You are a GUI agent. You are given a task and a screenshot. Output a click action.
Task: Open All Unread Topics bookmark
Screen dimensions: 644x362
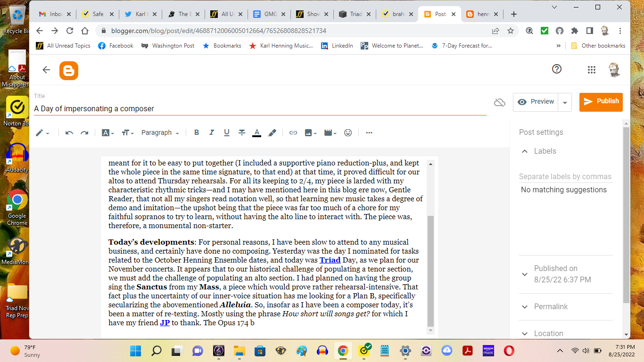tap(63, 46)
